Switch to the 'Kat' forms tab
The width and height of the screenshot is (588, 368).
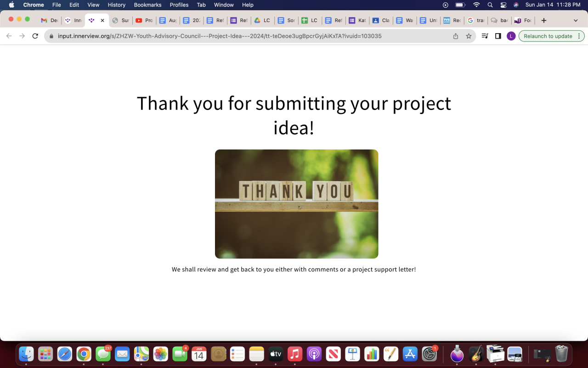pos(357,20)
